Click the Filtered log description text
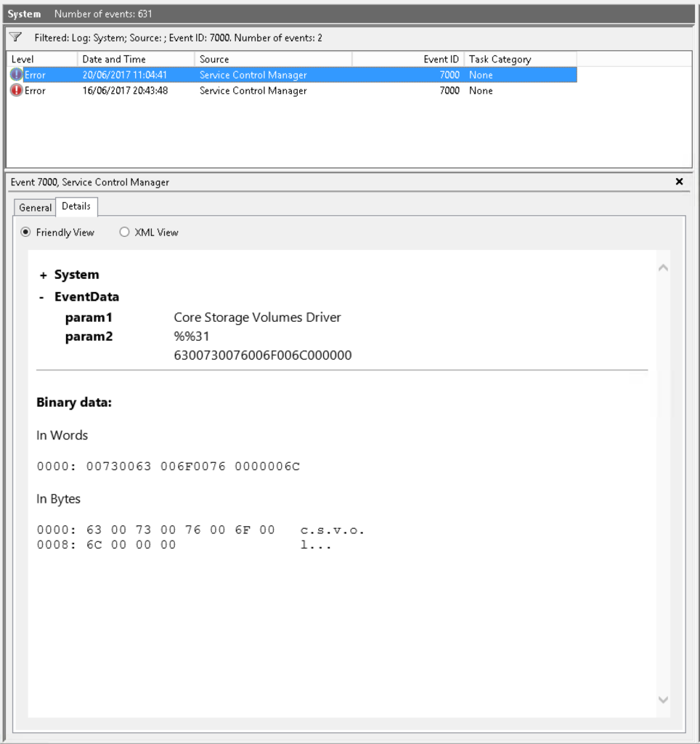The width and height of the screenshot is (700, 744). point(179,38)
